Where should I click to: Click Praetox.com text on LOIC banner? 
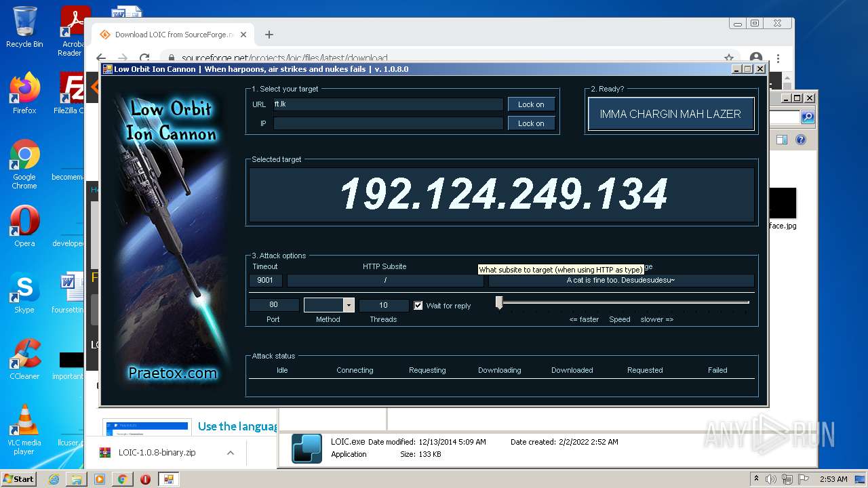click(x=173, y=373)
